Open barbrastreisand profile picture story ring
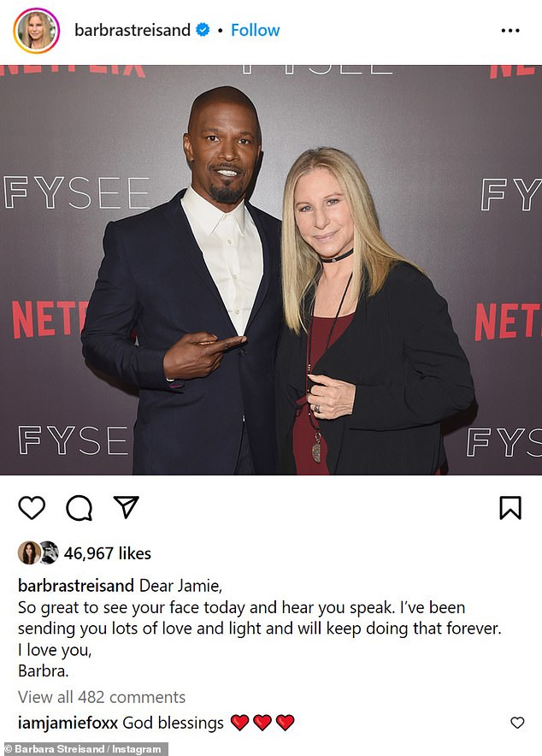 tap(36, 31)
